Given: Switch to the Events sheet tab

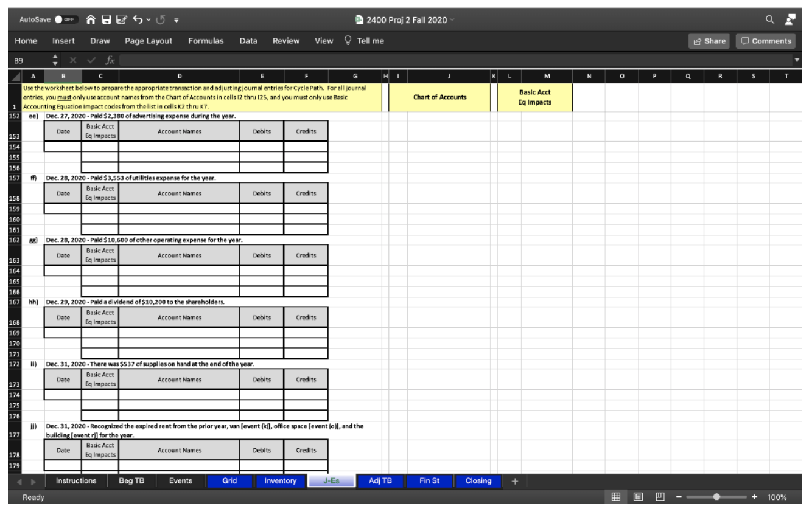Looking at the screenshot, I should 181,481.
